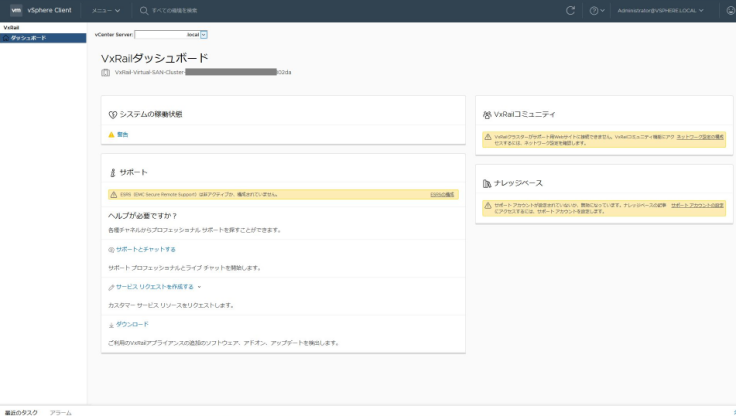Click the knowledge base alert warning icon
The height and width of the screenshot is (416, 736).
tap(488, 206)
